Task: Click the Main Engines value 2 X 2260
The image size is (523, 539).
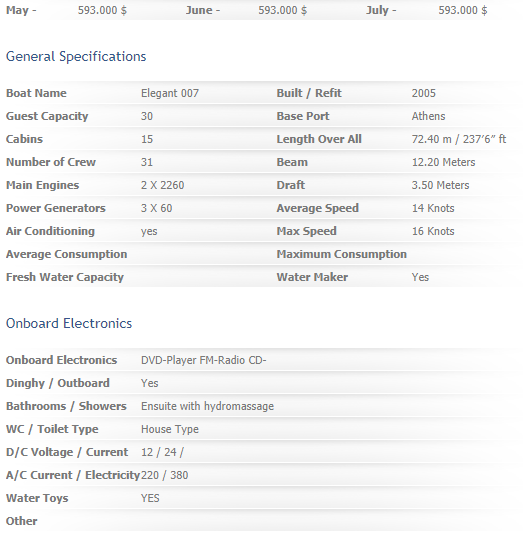Action: point(162,185)
